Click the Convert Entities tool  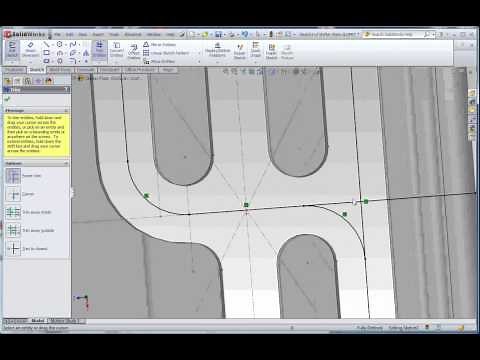(116, 50)
